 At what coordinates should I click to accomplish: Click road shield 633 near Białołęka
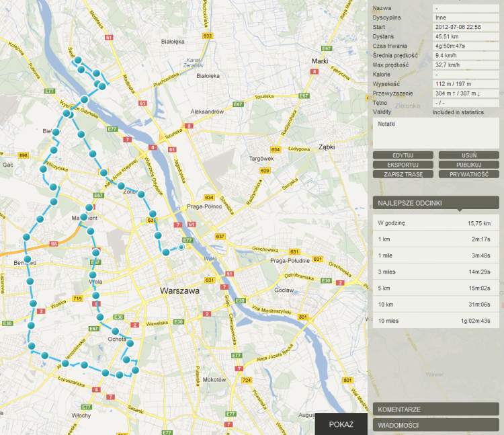click(x=208, y=36)
